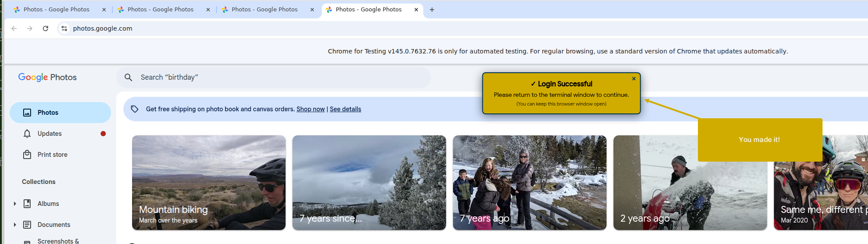Click the Updates bell icon
The width and height of the screenshot is (868, 244).
27,134
